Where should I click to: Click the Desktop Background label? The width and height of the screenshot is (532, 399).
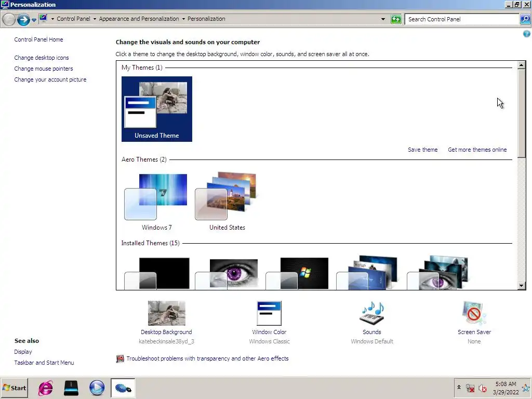coord(166,332)
